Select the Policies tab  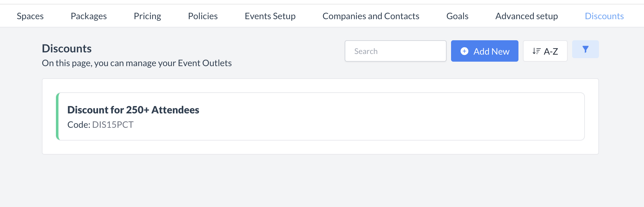click(x=203, y=16)
